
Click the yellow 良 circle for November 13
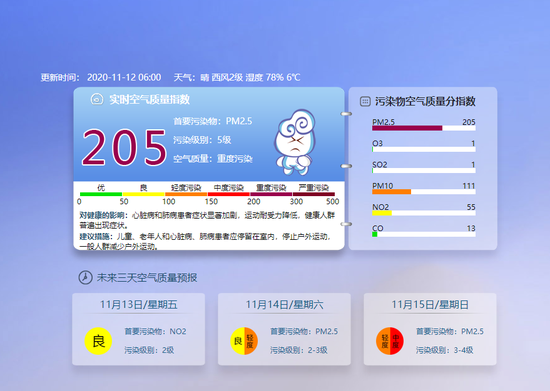coord(98,341)
